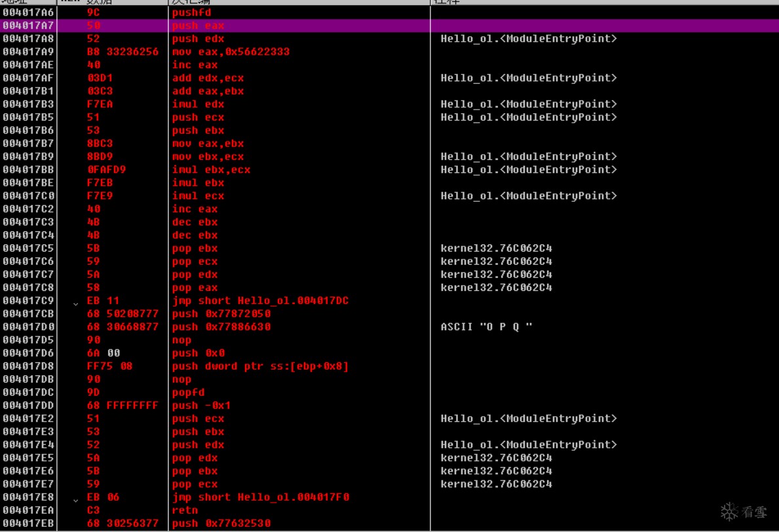Select the "mov eax,0x56622333" instruction
Image resolution: width=779 pixels, height=532 pixels.
[231, 52]
